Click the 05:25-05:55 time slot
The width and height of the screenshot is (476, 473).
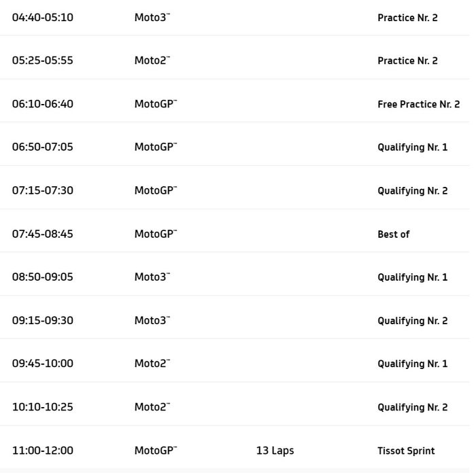coord(42,60)
